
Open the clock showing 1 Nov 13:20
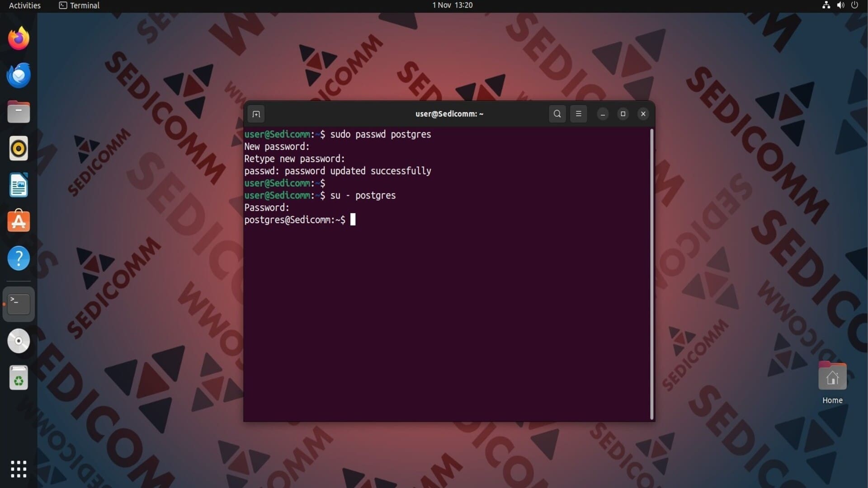[453, 5]
